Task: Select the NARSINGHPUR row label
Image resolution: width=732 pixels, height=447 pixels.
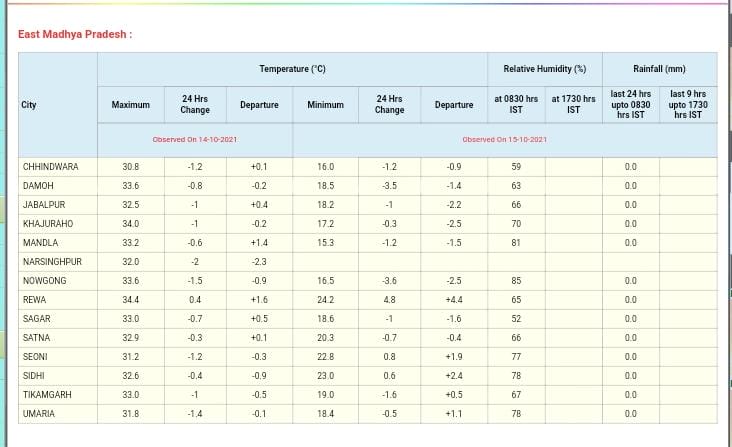Action: point(52,262)
